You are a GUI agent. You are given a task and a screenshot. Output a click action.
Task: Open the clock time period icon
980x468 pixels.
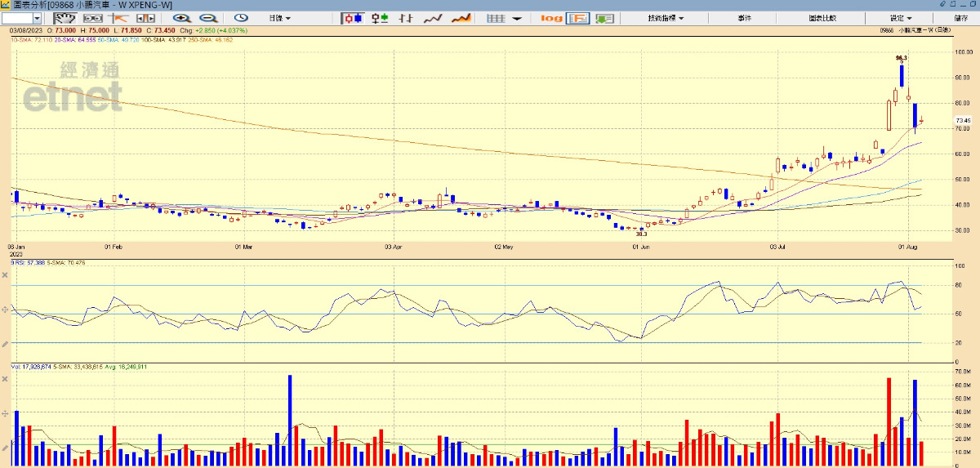pyautogui.click(x=242, y=17)
